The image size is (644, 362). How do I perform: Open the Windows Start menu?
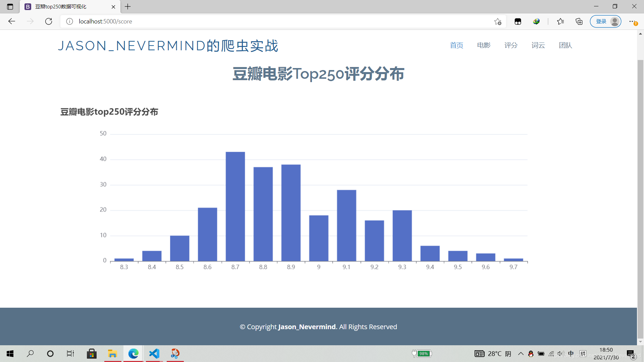click(10, 354)
